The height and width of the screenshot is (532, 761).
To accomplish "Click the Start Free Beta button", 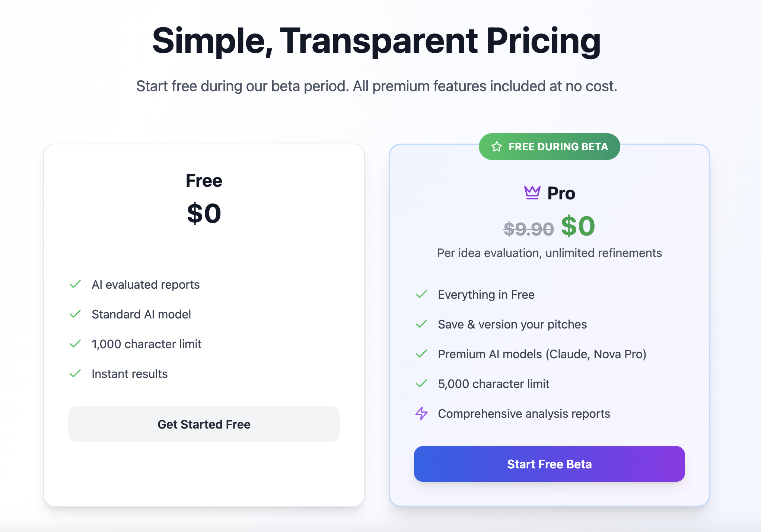I will pyautogui.click(x=550, y=464).
